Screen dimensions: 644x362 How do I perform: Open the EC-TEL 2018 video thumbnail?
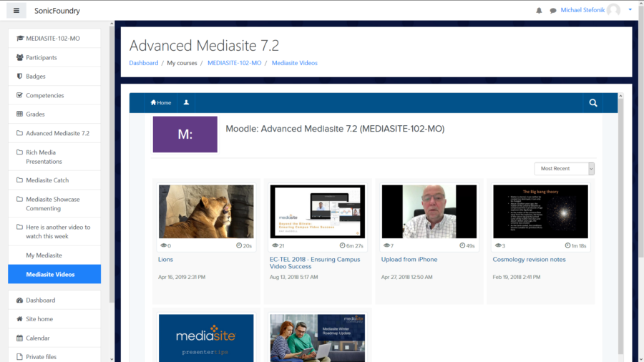coord(318,211)
